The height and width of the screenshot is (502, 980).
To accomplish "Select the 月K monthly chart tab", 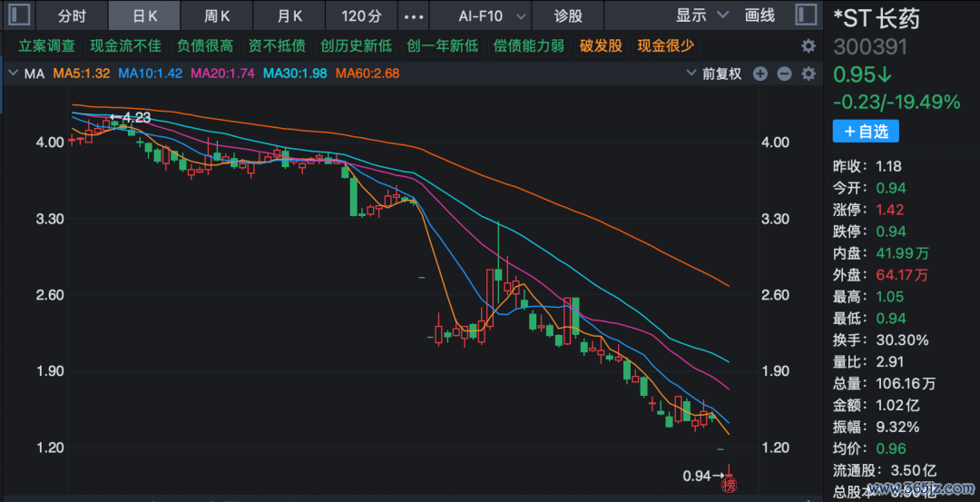I will (289, 16).
